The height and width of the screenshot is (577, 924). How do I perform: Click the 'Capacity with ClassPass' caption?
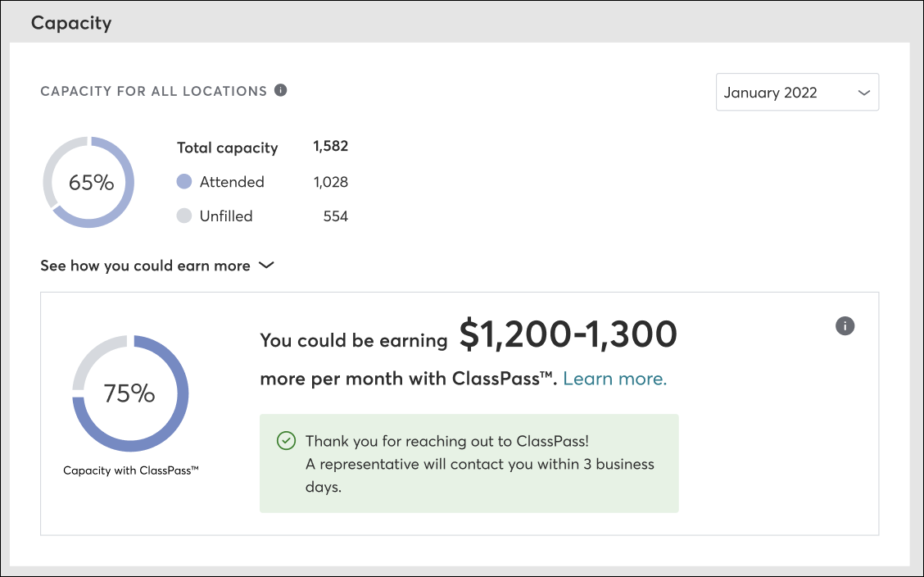click(x=131, y=470)
